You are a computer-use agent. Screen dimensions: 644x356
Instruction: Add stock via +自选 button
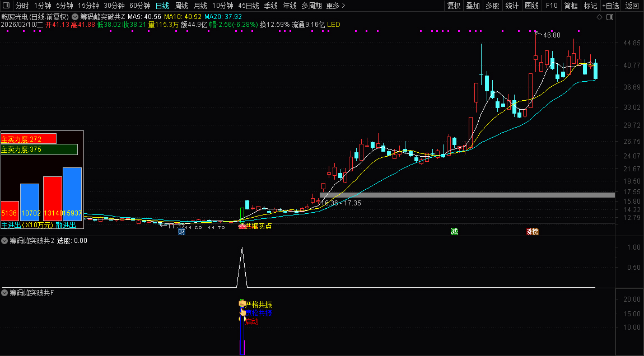pos(611,6)
